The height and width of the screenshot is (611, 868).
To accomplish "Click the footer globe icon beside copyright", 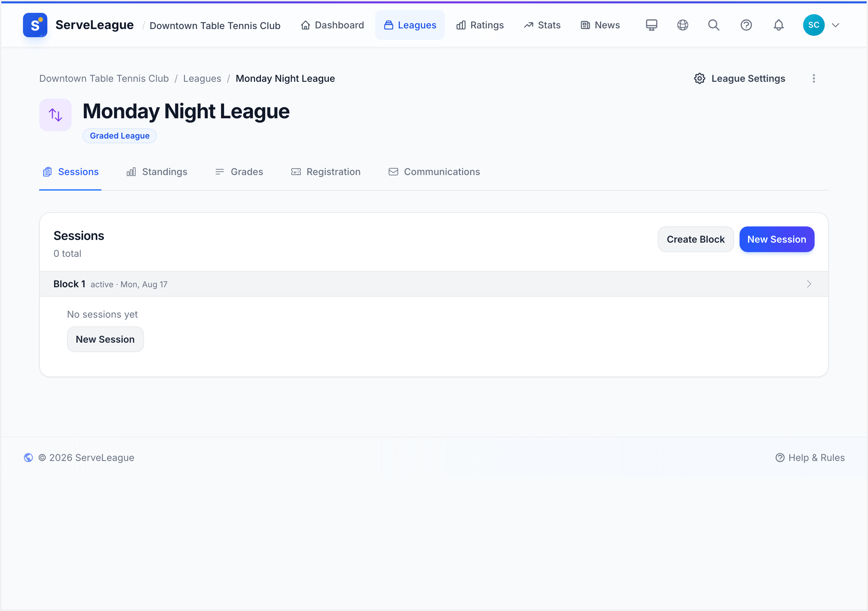I will [28, 458].
